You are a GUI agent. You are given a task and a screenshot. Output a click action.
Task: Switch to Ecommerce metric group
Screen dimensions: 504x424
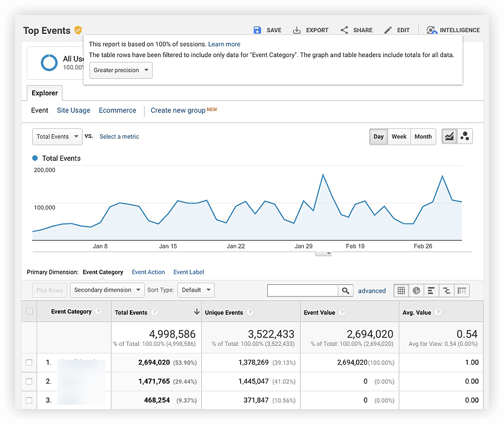click(x=118, y=110)
